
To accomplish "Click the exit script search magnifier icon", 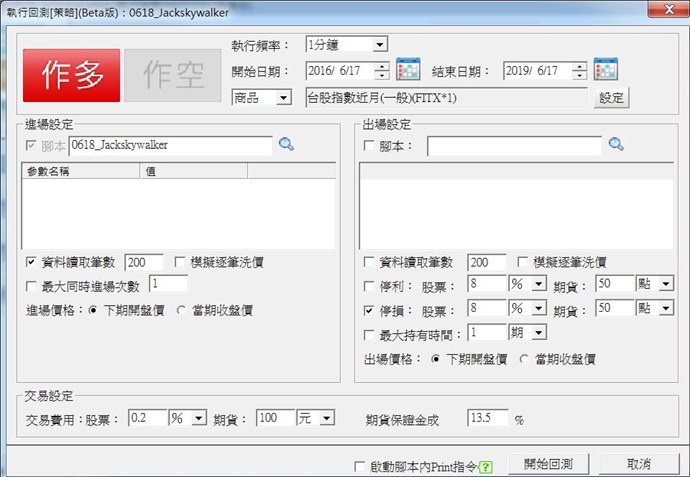I will [616, 146].
